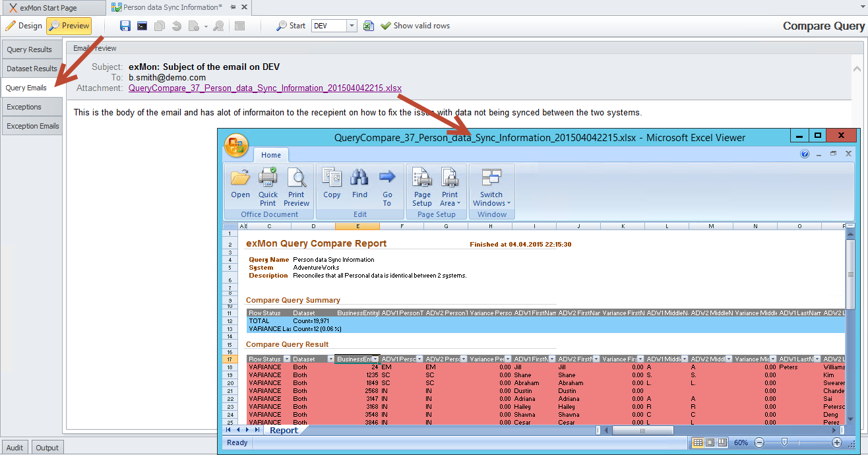The image size is (868, 455).
Task: Click Quick Print in Excel Viewer
Action: [268, 187]
